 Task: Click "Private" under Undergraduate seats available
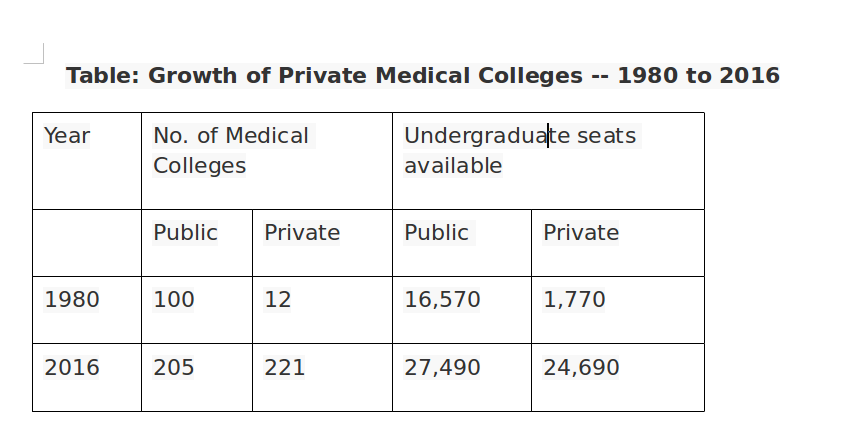click(581, 233)
